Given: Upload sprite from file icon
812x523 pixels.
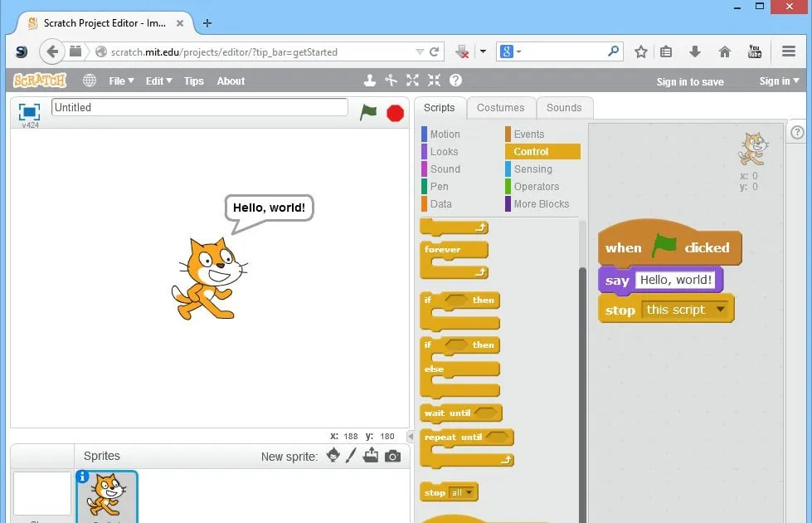Looking at the screenshot, I should 371,456.
